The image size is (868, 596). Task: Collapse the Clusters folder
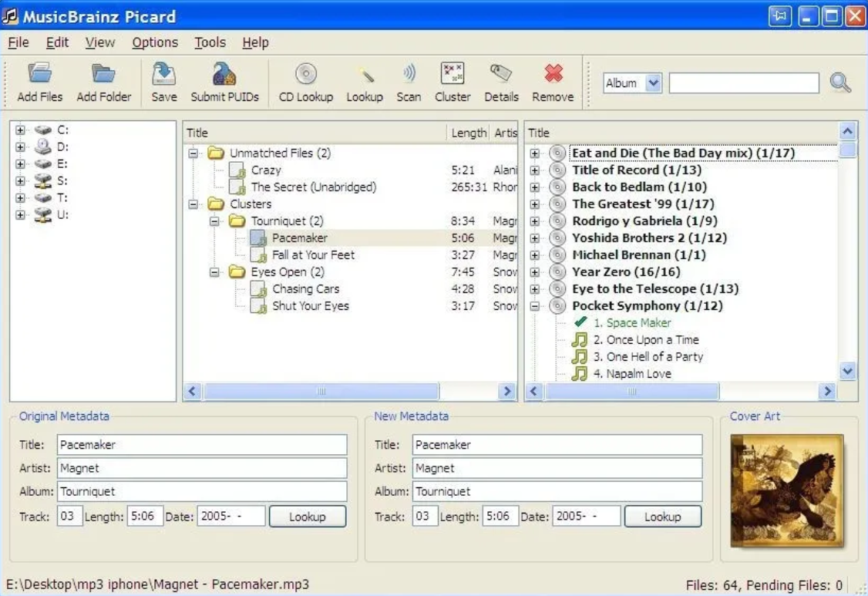[x=193, y=204]
